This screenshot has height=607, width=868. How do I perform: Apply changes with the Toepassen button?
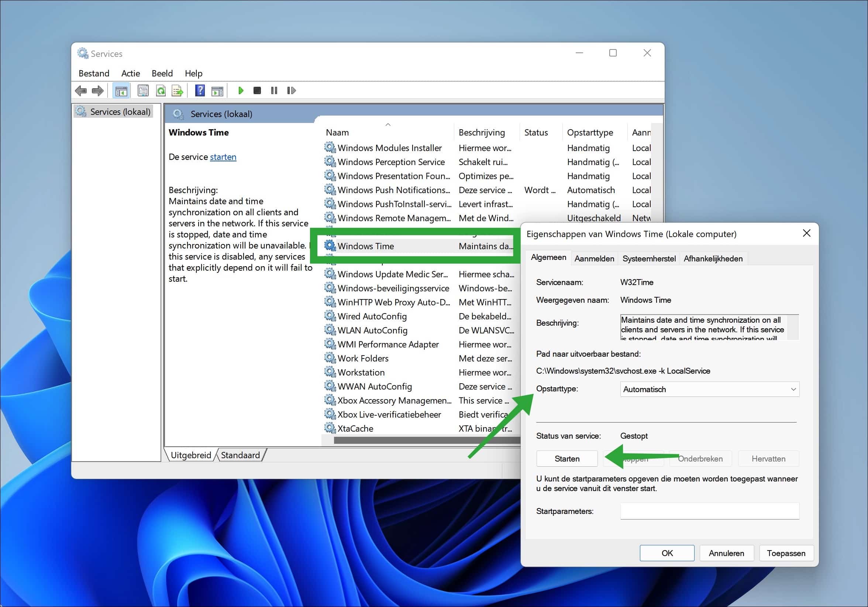point(786,553)
